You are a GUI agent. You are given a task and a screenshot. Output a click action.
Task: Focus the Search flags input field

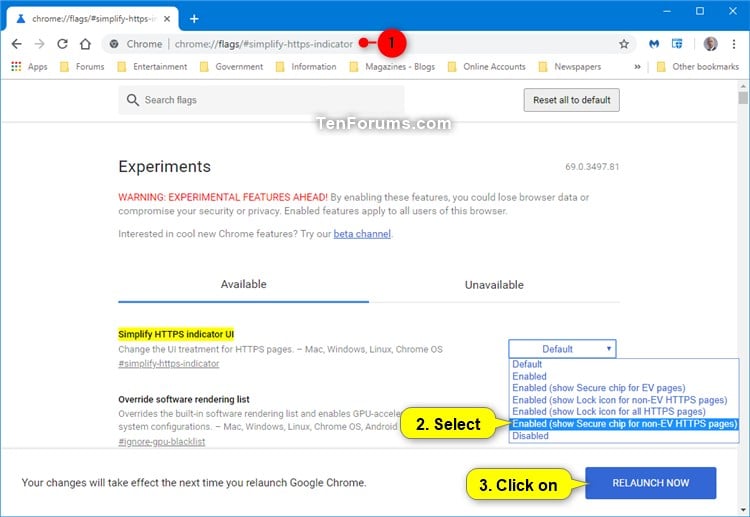(261, 100)
